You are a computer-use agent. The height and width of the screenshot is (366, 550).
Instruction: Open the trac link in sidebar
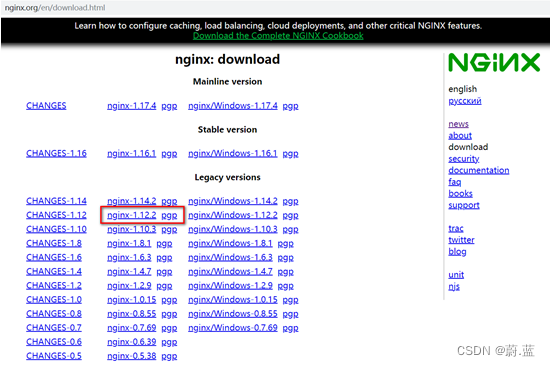[x=456, y=228]
